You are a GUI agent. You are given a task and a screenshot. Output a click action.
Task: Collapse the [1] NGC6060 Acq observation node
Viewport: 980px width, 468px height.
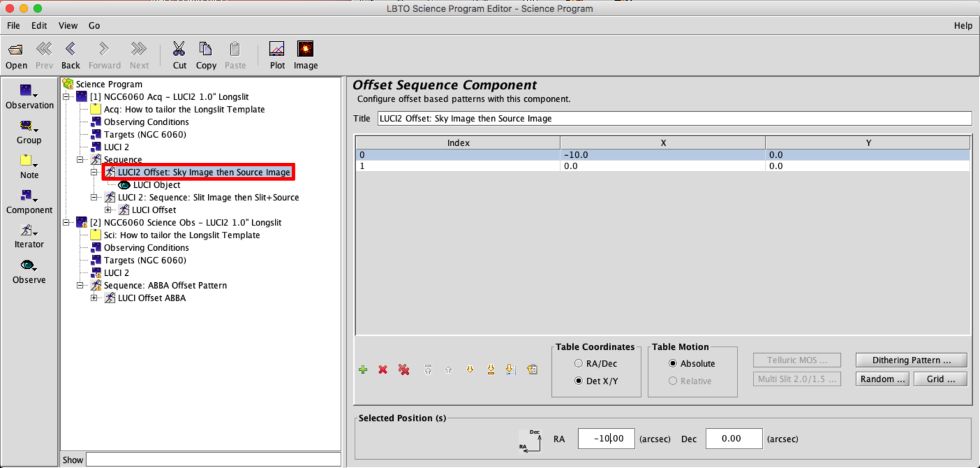(66, 96)
